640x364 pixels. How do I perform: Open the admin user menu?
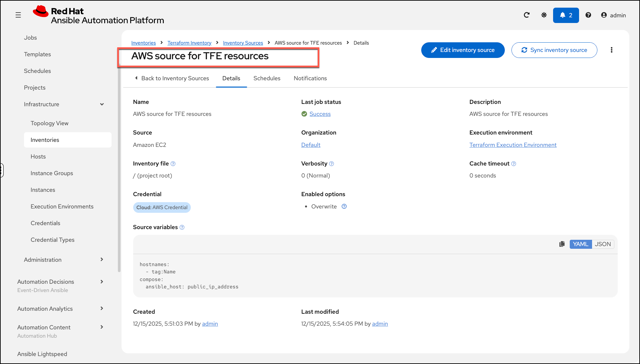(x=613, y=15)
